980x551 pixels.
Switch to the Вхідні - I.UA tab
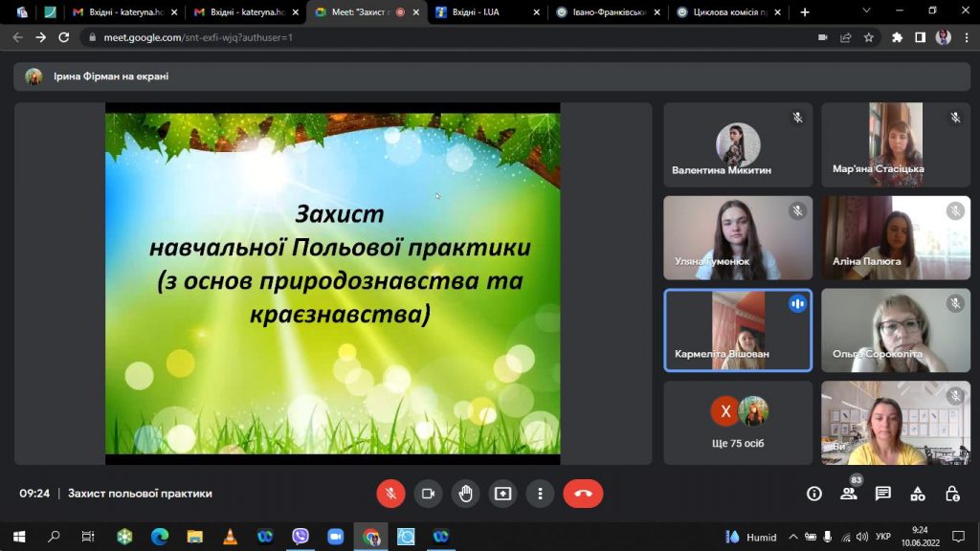[488, 11]
